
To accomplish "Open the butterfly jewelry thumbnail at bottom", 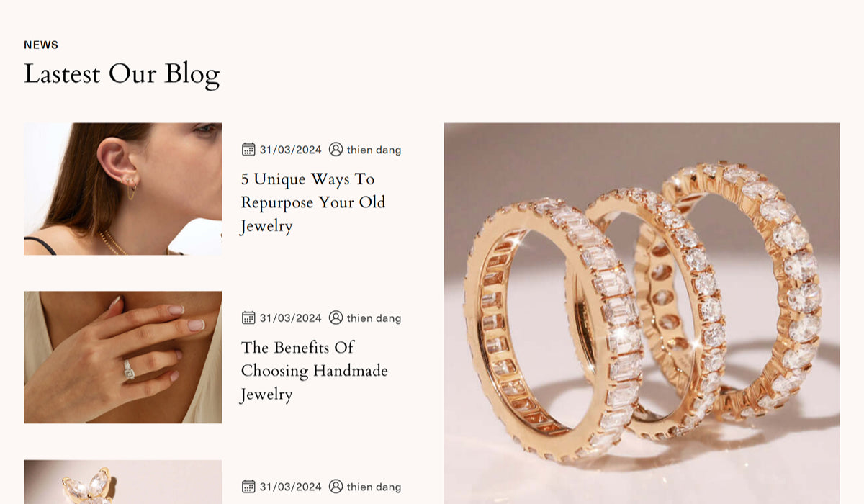I will click(x=122, y=482).
